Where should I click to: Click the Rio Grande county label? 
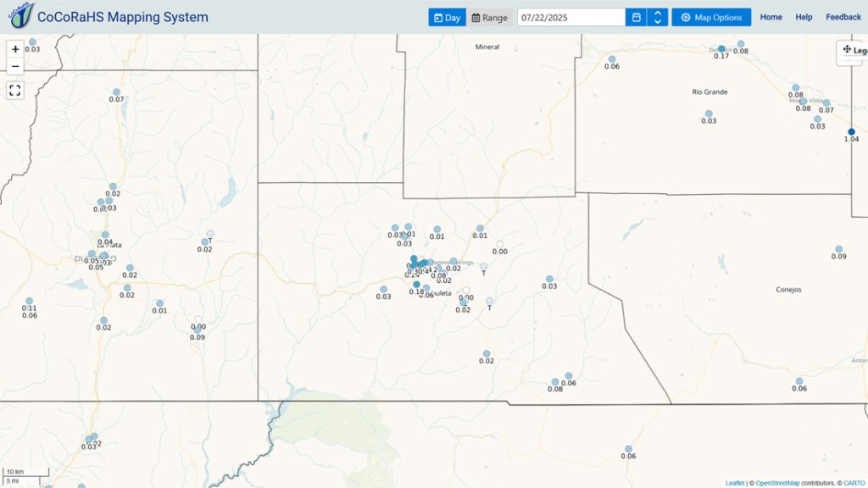point(709,91)
